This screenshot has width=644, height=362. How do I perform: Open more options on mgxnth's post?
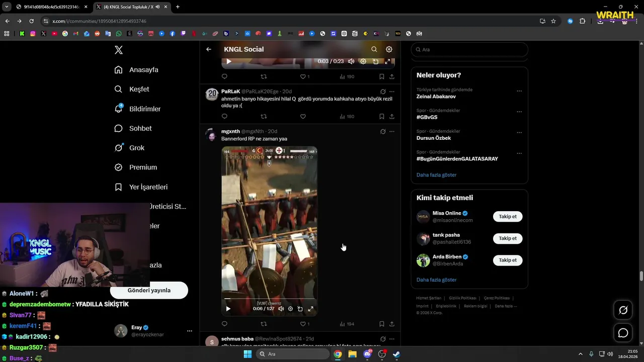(392, 131)
